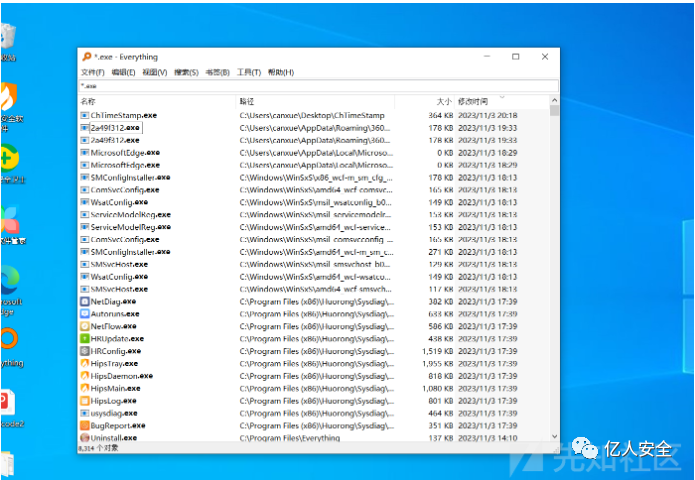Screen dimensions: 695x480
Task: Click the Autoruns.exe file icon
Action: (x=85, y=314)
